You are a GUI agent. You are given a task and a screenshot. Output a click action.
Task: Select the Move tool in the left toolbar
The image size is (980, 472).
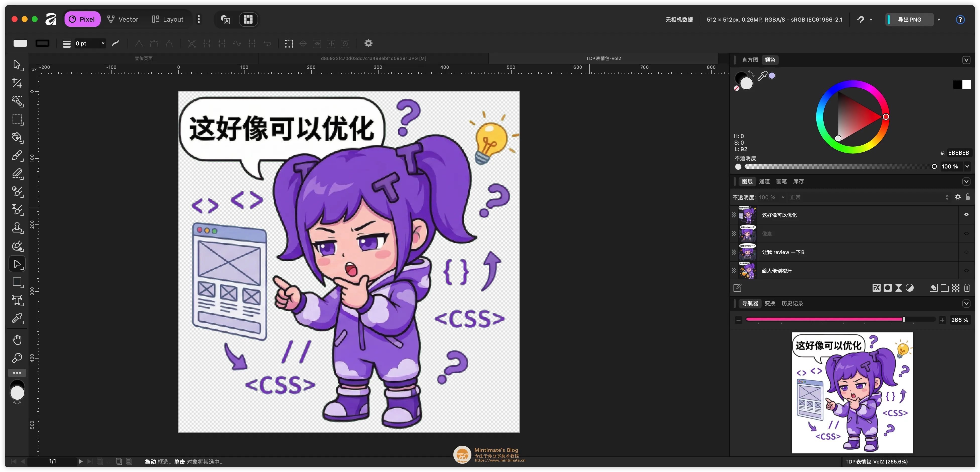tap(18, 65)
